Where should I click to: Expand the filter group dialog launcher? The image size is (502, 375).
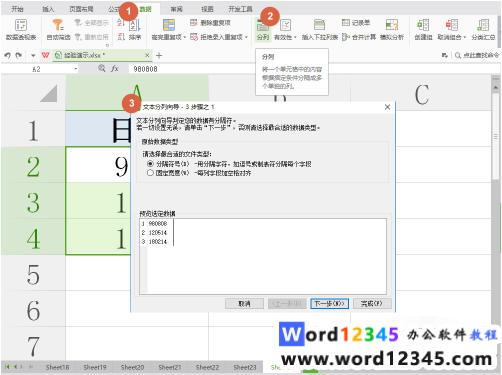[107, 45]
